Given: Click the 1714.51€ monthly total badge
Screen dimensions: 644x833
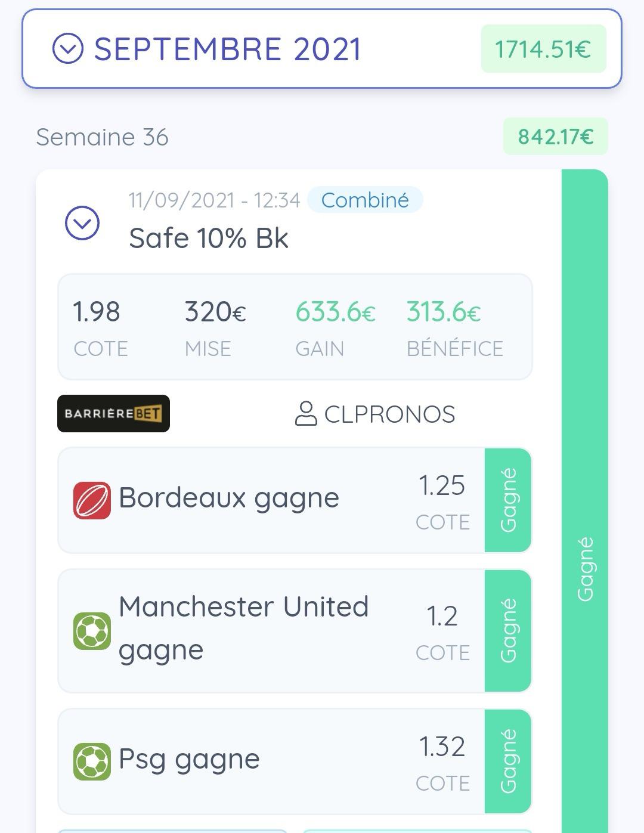Looking at the screenshot, I should [543, 49].
